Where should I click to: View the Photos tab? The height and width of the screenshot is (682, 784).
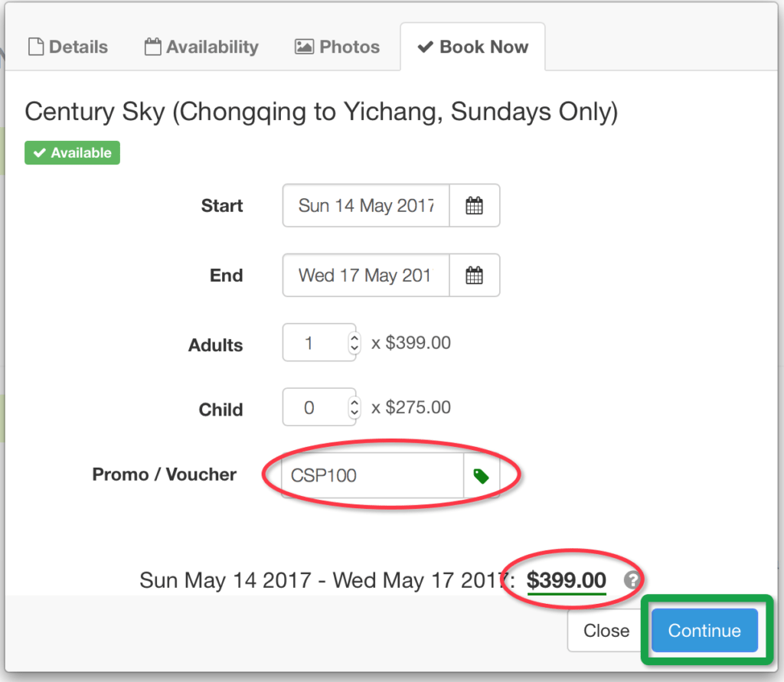tap(337, 47)
